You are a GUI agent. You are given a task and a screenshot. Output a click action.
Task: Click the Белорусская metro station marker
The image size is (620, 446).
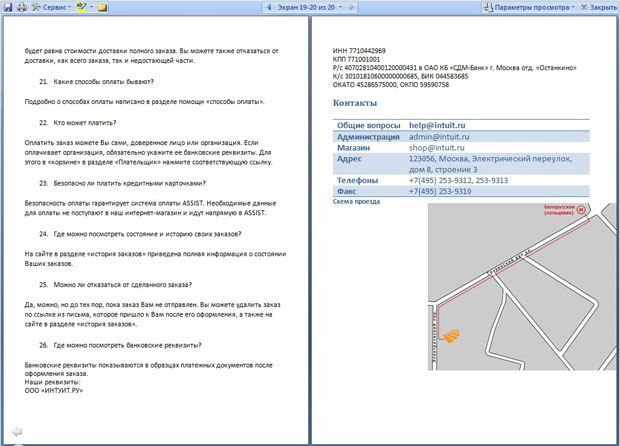point(580,210)
